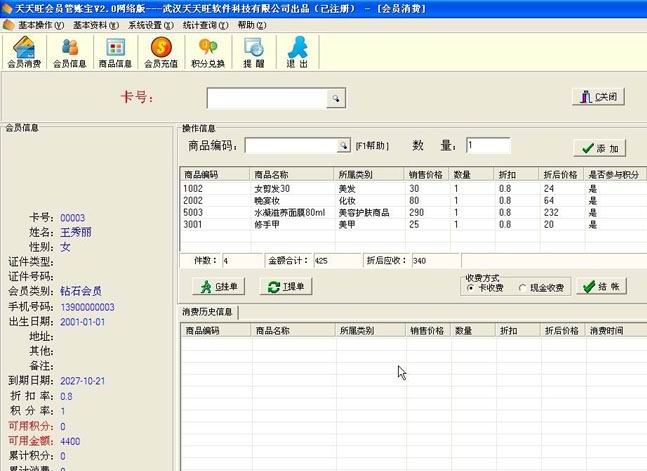Click the category cell 美容护肤商品
The height and width of the screenshot is (471, 647).
point(364,213)
